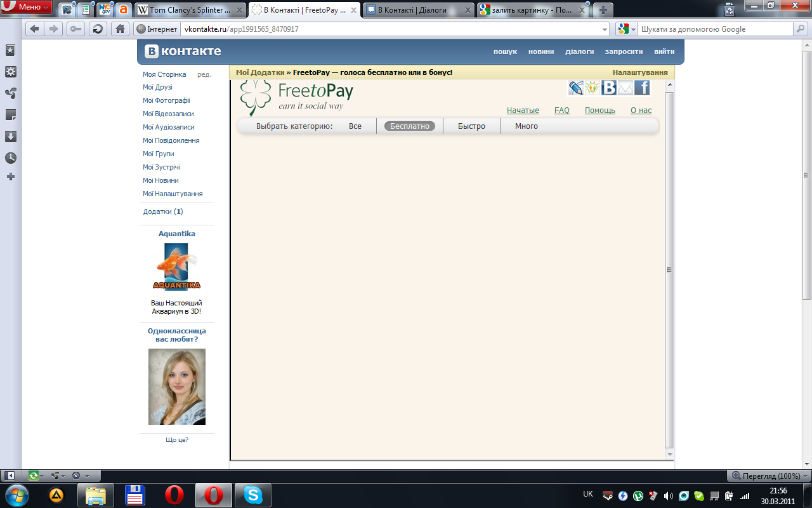Screen dimensions: 812x508
Task: Select the Много category
Action: (x=527, y=126)
